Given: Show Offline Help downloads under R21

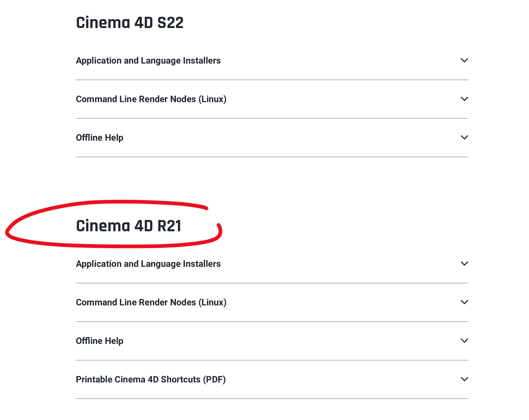Looking at the screenshot, I should pos(99,341).
